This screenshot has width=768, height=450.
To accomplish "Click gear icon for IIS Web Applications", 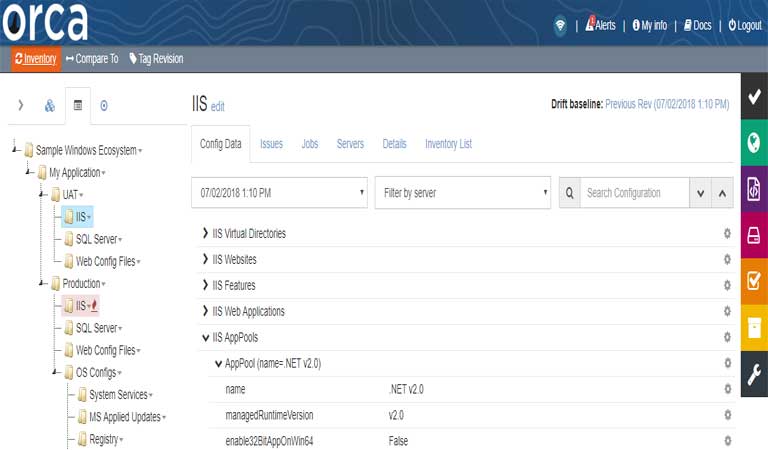I will [x=727, y=311].
